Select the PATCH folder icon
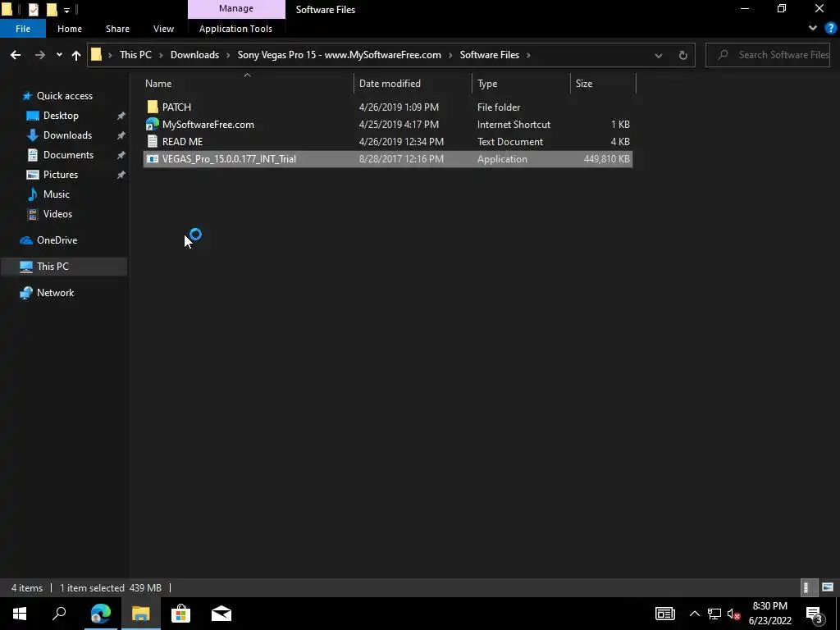Viewport: 840px width, 630px height. 153,107
